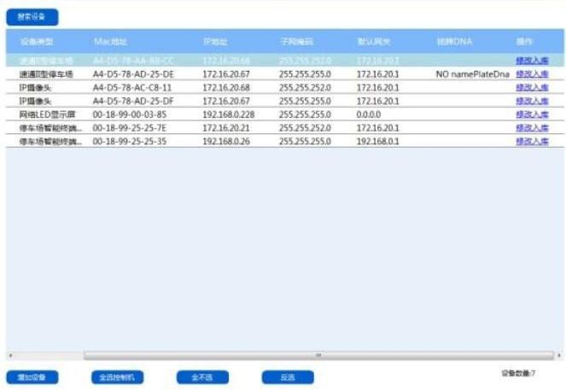Open 修改入库 link for MAC A4-D5-78-AD-25-DE

532,74
